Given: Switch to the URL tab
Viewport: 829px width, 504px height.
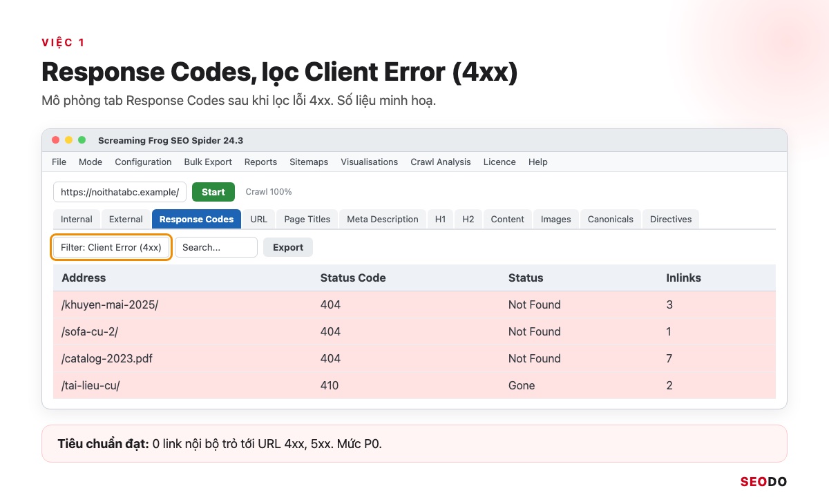Looking at the screenshot, I should click(259, 219).
